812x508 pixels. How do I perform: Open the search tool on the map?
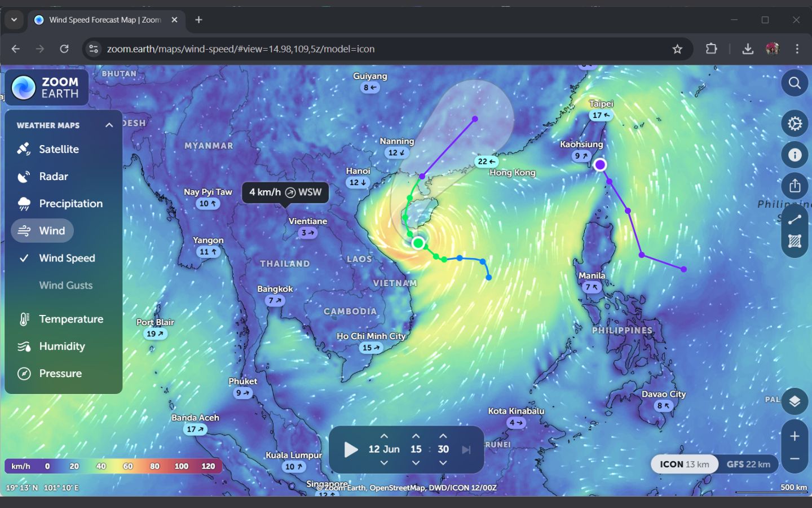795,83
